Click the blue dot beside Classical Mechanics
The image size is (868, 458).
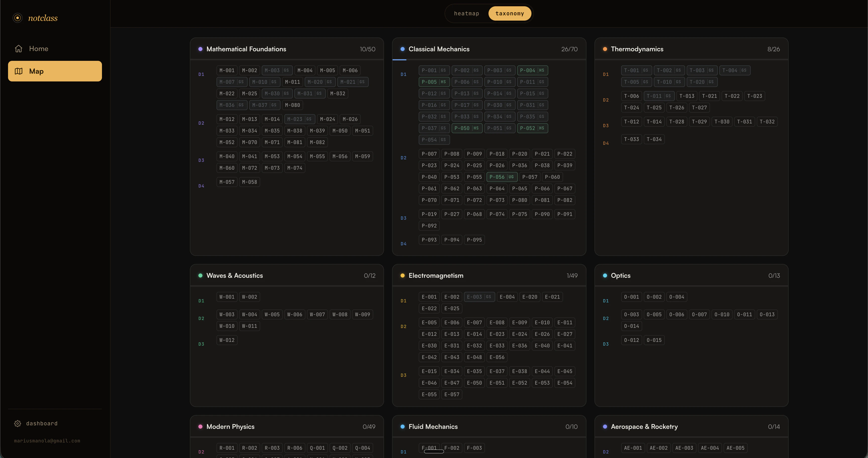pos(403,49)
